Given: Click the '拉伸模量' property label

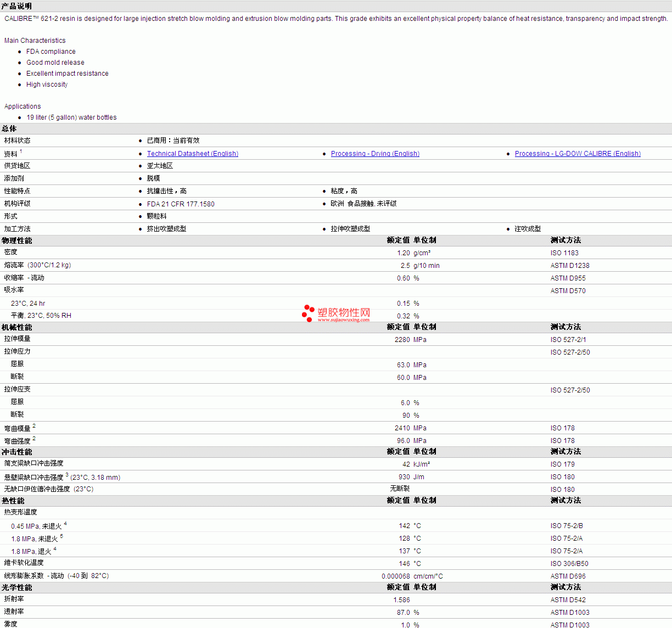Looking at the screenshot, I should point(18,339).
